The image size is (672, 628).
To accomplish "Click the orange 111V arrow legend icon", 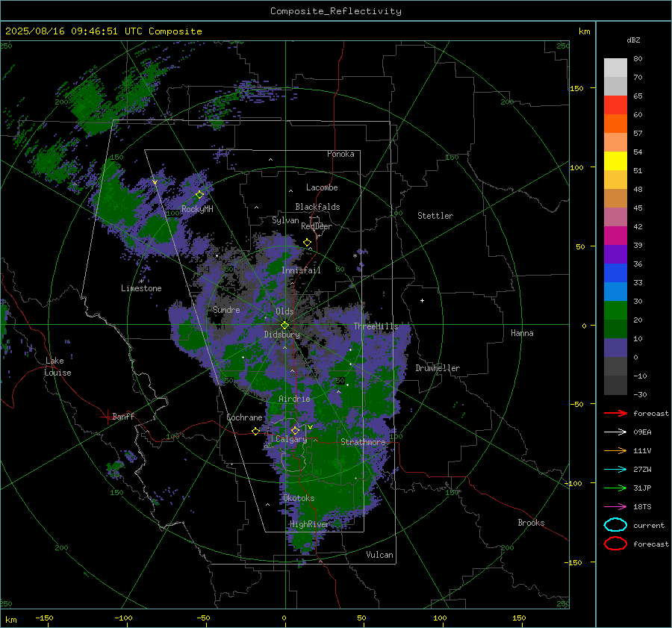I will [x=615, y=450].
